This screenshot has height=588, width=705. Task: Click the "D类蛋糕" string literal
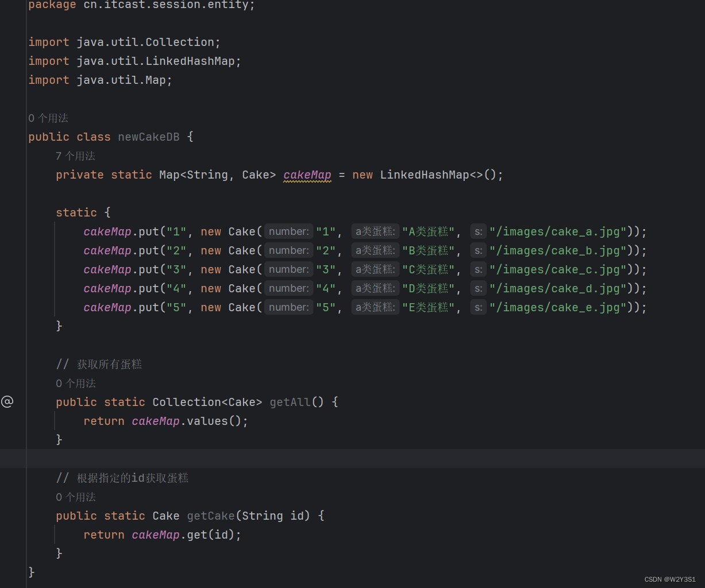[x=429, y=288]
